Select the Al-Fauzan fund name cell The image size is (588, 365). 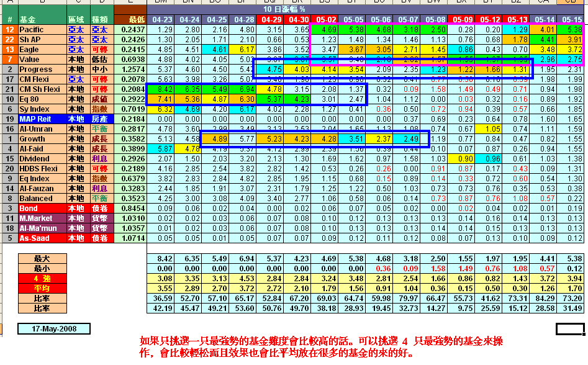(42, 189)
